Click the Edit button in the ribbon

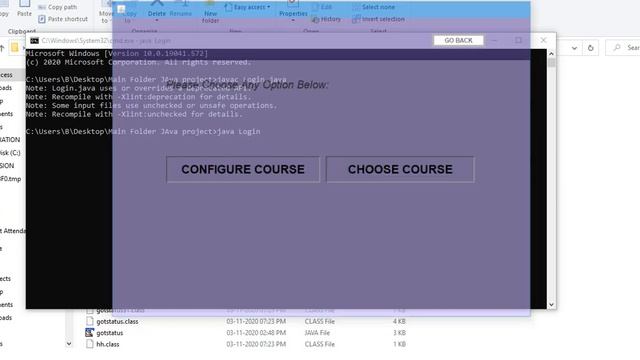pyautogui.click(x=322, y=7)
